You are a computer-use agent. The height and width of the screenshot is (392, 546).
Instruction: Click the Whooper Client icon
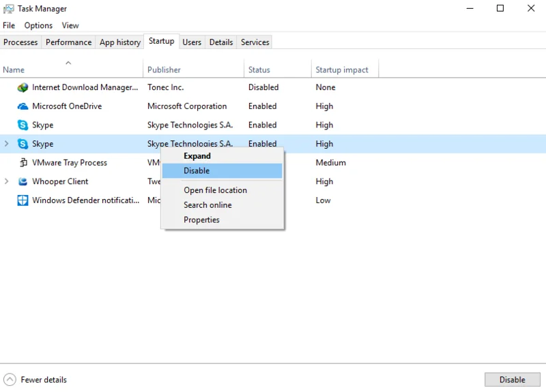23,181
